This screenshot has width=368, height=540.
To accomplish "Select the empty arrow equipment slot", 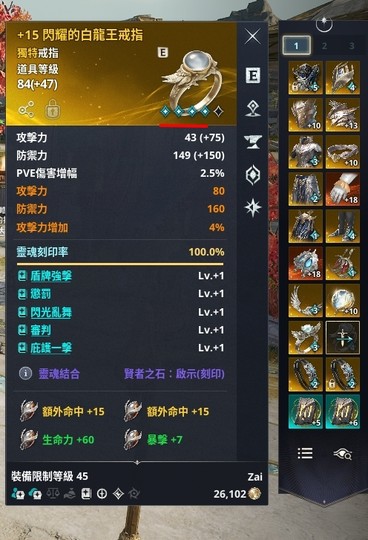I will [343, 338].
